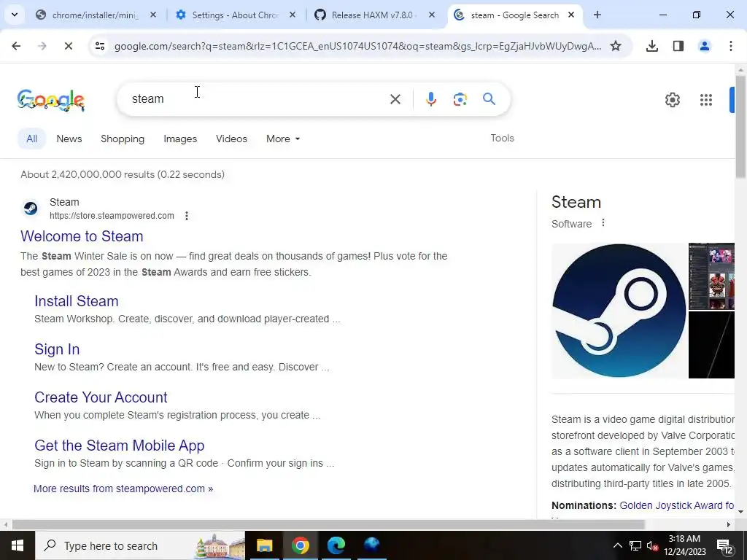Open the Sign In sitelink
This screenshot has height=560, width=747.
(57, 349)
